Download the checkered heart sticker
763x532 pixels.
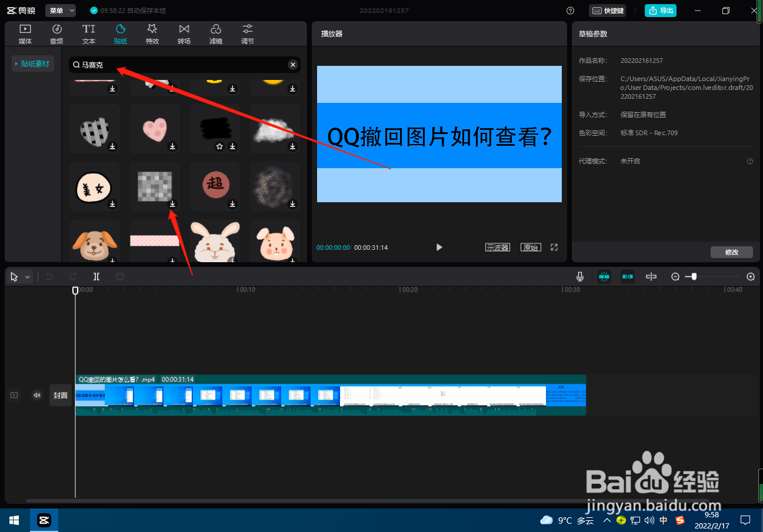click(x=112, y=146)
